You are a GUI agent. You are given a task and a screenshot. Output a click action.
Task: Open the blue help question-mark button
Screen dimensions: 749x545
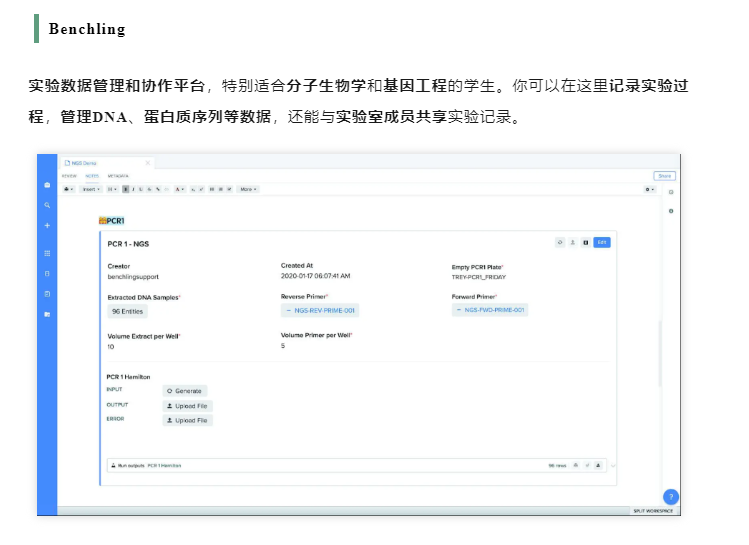pos(671,497)
